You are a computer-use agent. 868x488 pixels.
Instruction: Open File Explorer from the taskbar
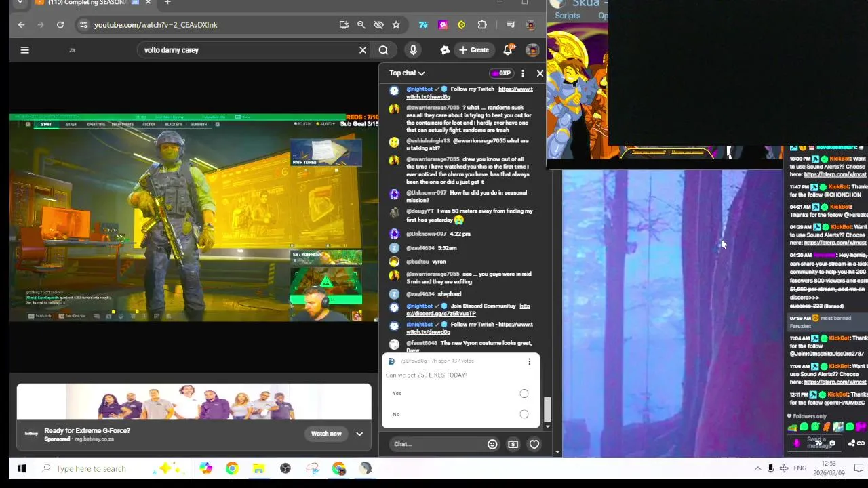point(258,468)
